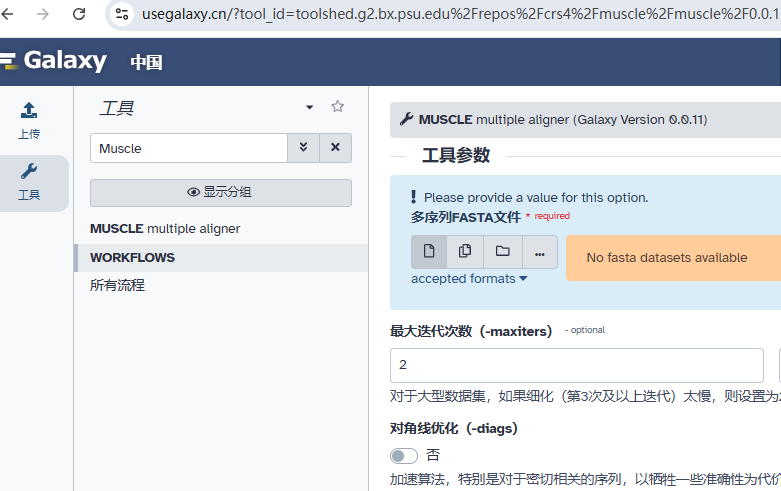Click the Muscle tool search field
Image resolution: width=781 pixels, height=491 pixels.
189,148
